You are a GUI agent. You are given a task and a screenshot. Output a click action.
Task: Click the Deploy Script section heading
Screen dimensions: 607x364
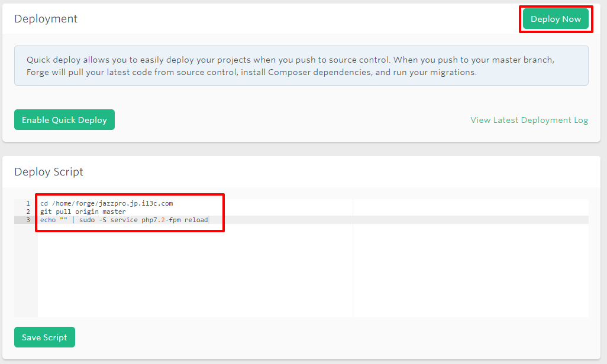[49, 172]
